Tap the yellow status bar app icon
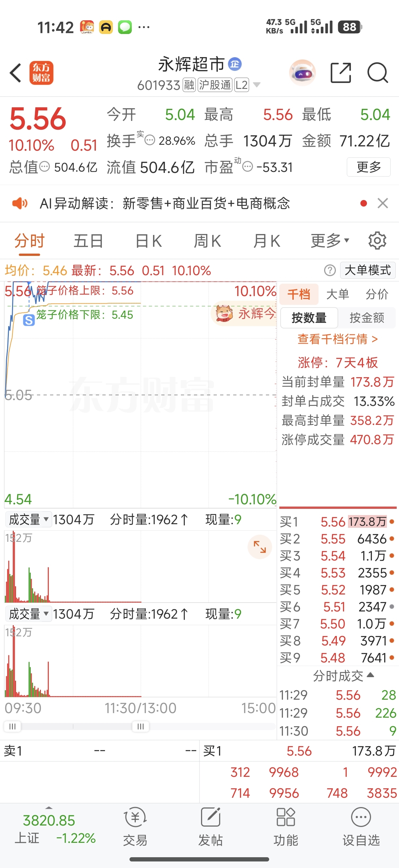Image resolution: width=399 pixels, height=868 pixels. point(106,27)
